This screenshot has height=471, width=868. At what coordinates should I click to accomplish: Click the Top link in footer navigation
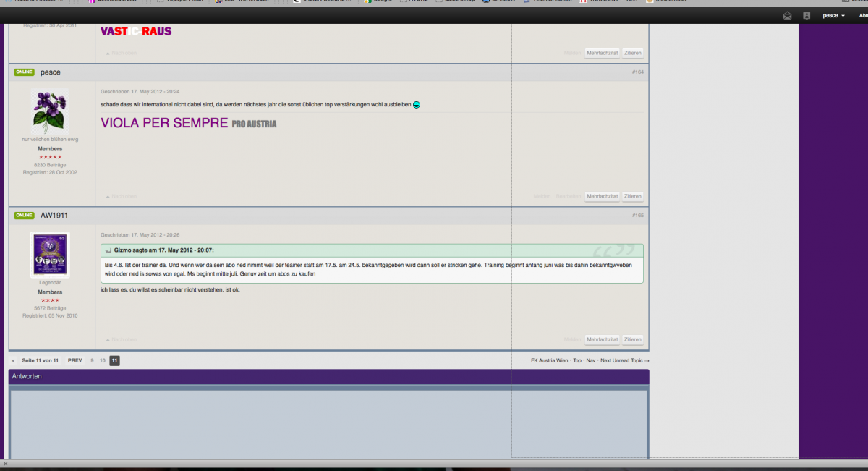coord(577,360)
